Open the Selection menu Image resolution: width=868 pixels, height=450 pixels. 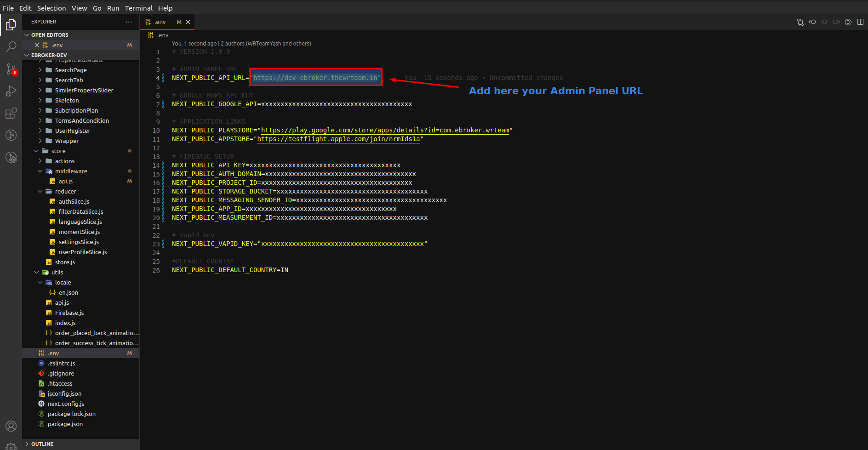51,8
